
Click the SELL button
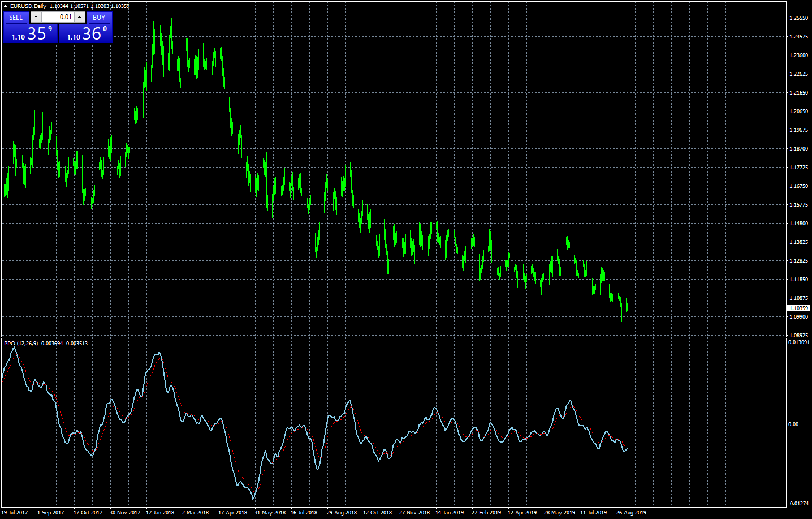coord(16,18)
